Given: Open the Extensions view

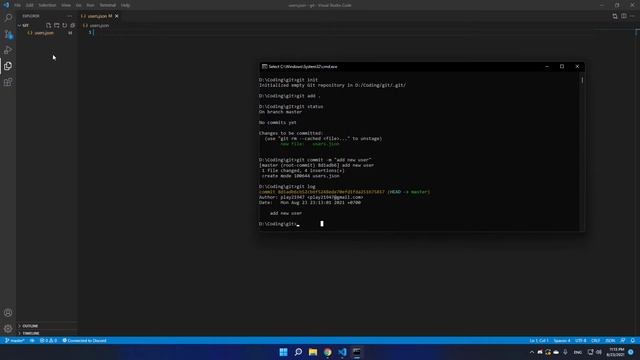Looking at the screenshot, I should coord(8,82).
